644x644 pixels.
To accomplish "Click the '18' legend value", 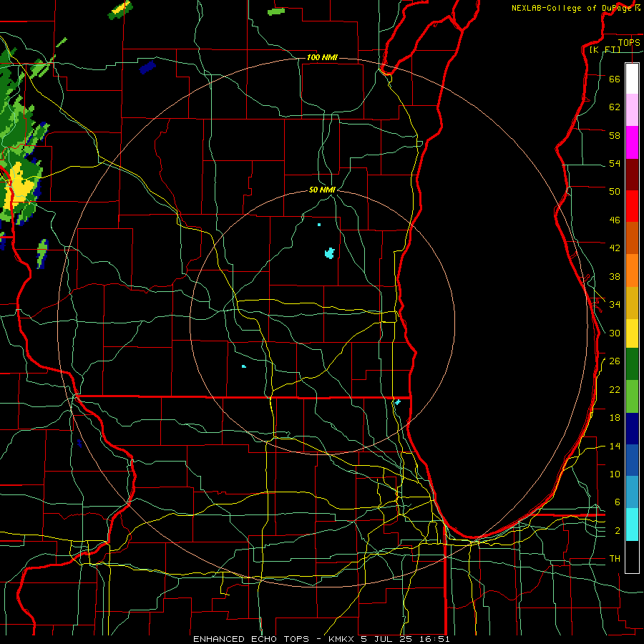I will click(615, 418).
